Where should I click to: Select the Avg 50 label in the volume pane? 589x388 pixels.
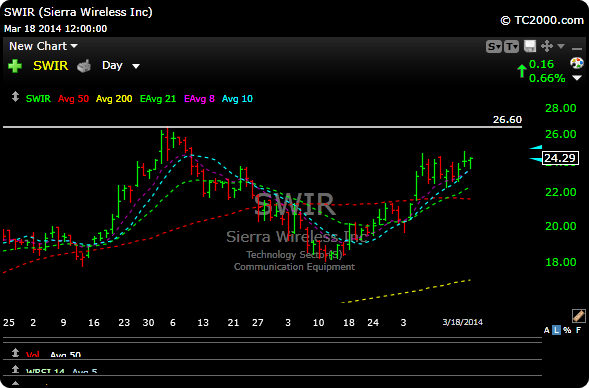65,355
